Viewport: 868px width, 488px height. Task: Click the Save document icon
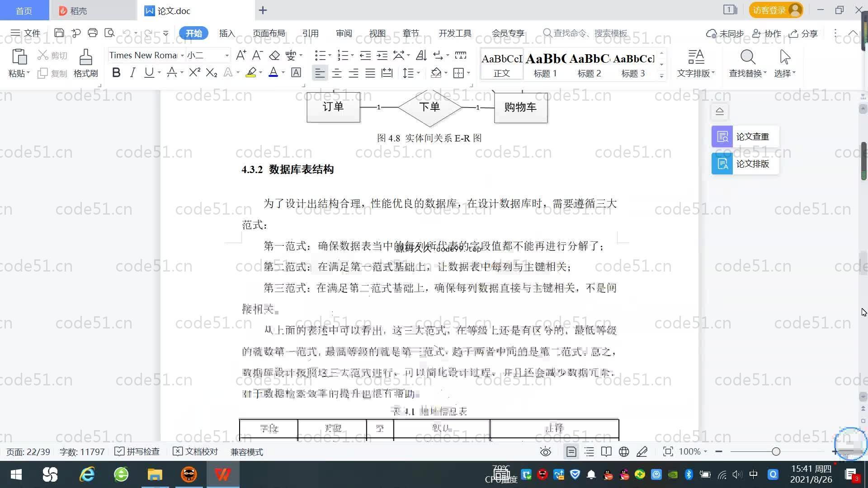(x=59, y=33)
